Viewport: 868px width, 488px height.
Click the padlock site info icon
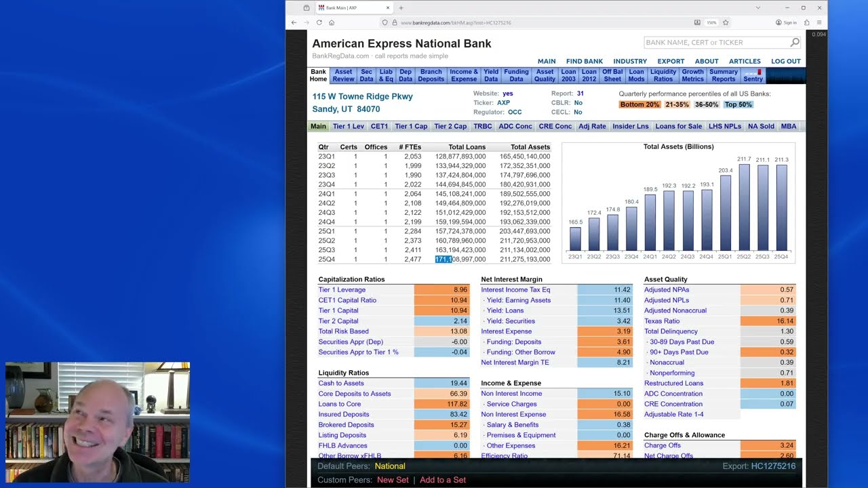pos(394,22)
